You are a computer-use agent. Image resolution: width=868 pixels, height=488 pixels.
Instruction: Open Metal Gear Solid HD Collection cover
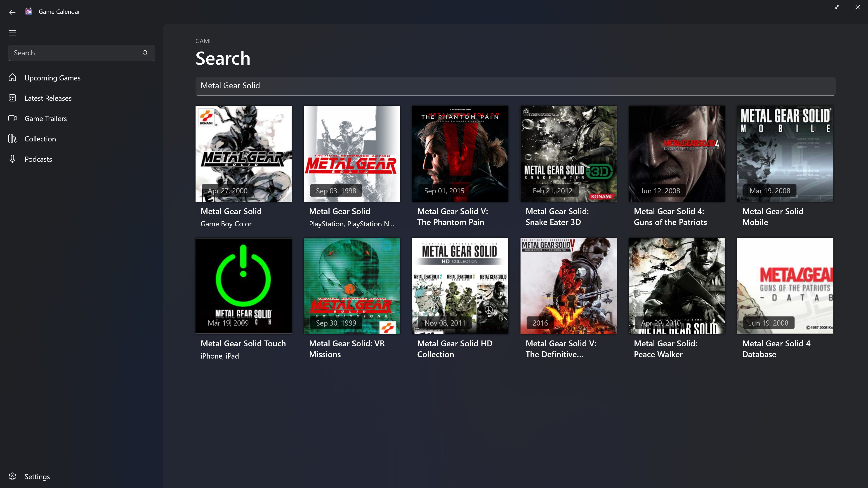tap(460, 286)
